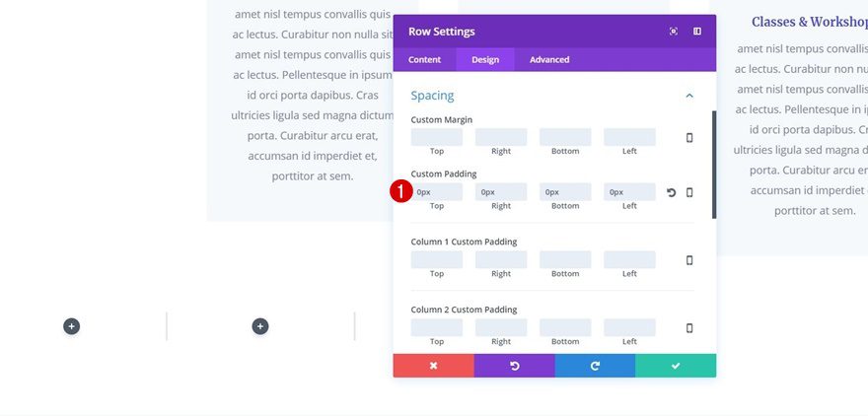Screen dimensions: 868x416
Task: Open responsive options for Custom Margin
Action: [x=689, y=138]
